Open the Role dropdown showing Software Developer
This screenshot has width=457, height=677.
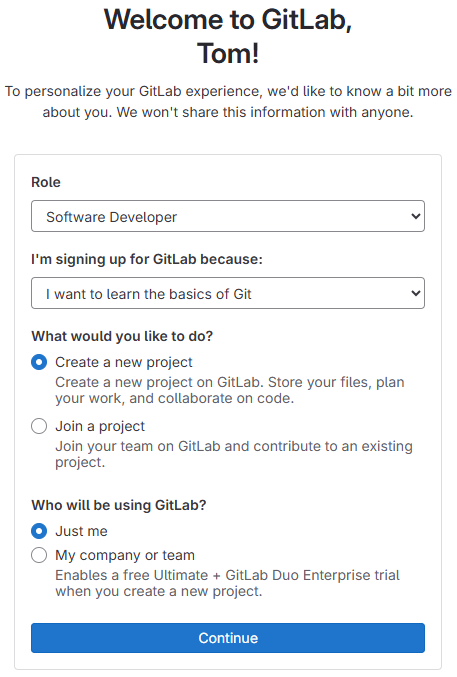(228, 216)
